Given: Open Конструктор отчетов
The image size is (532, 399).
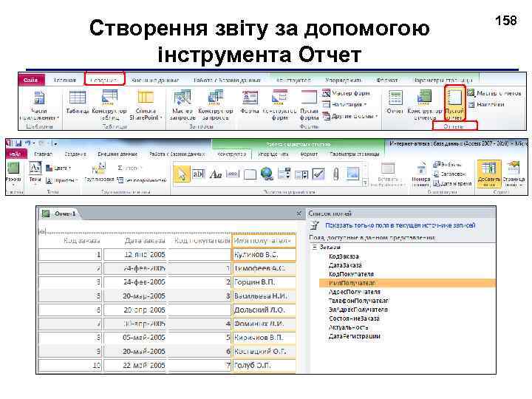Looking at the screenshot, I should click(x=424, y=104).
